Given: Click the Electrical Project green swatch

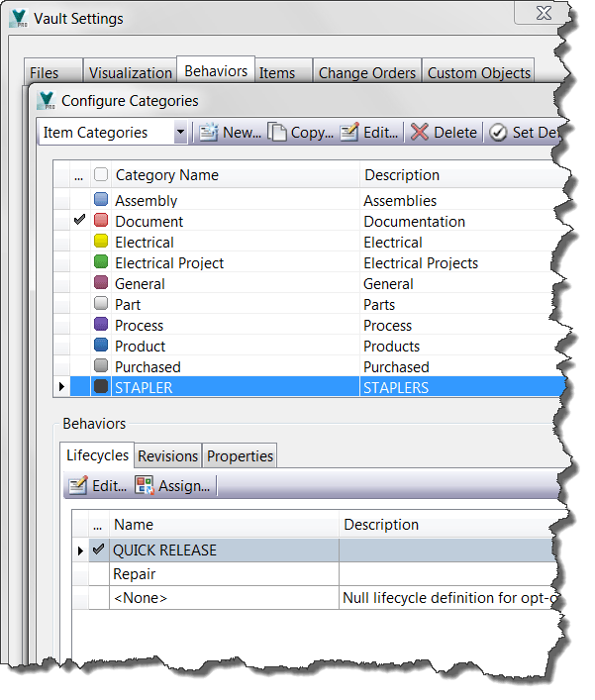Looking at the screenshot, I should [x=101, y=261].
